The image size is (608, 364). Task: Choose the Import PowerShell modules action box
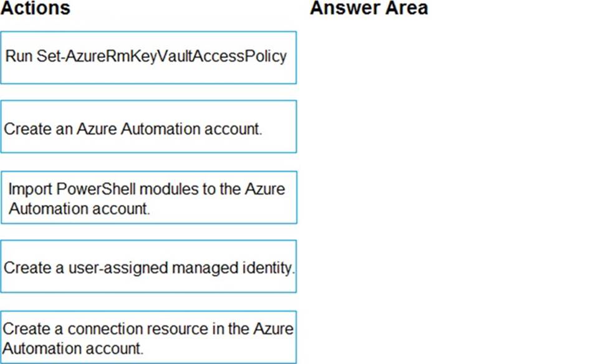[x=148, y=197]
